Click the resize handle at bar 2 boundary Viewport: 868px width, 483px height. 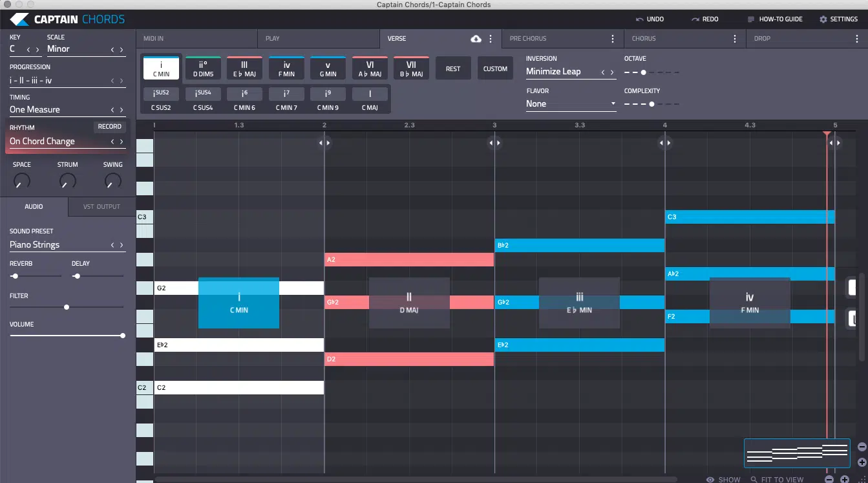coord(324,143)
